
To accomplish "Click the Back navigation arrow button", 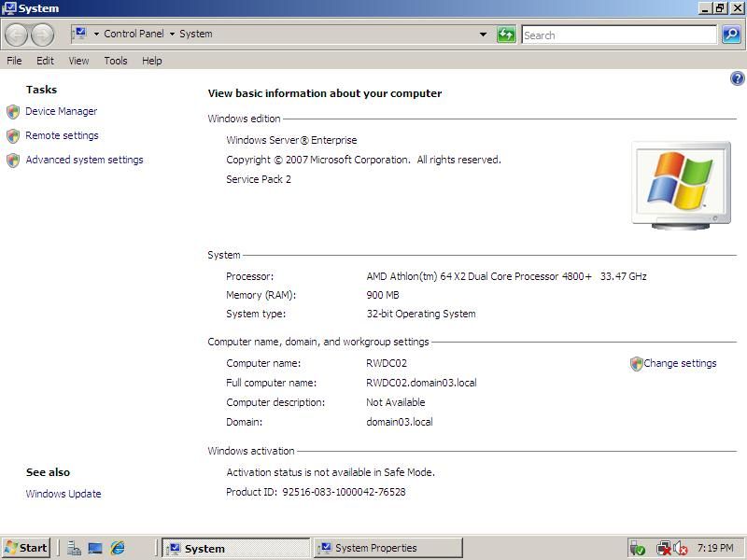I will (16, 35).
